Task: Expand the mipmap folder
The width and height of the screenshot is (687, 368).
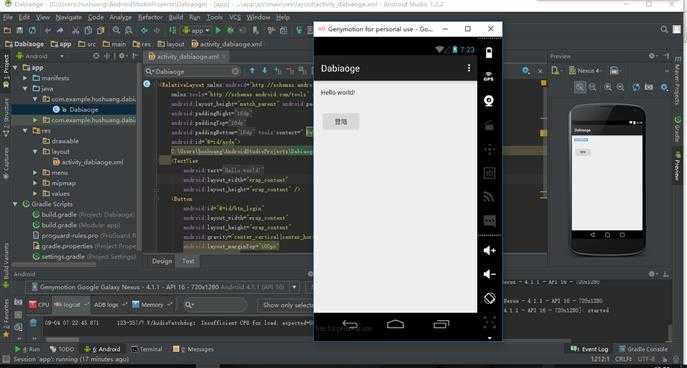Action: pyautogui.click(x=35, y=183)
